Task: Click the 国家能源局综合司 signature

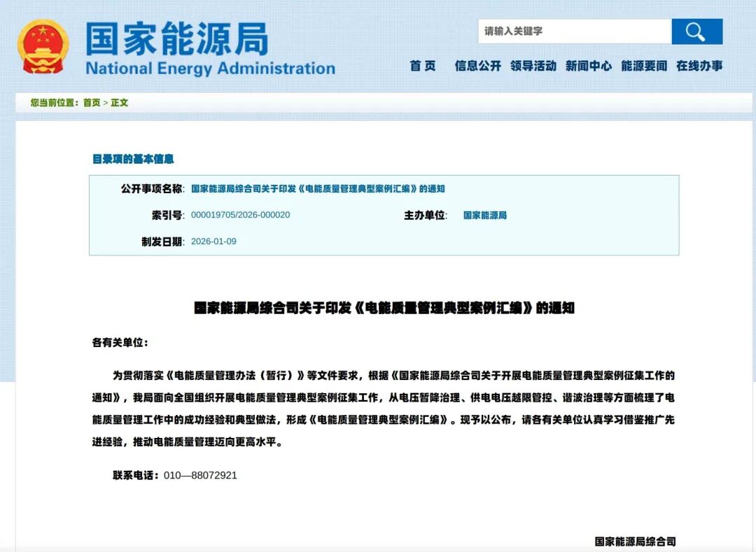Action: (635, 542)
